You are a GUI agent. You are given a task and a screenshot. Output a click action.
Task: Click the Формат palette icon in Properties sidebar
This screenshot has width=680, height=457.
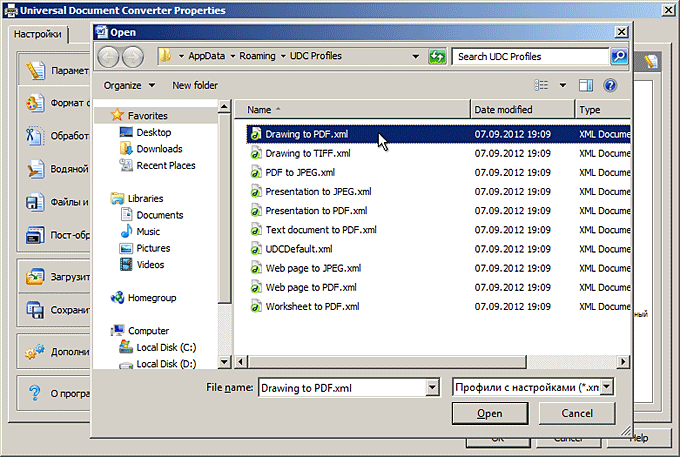coord(35,103)
